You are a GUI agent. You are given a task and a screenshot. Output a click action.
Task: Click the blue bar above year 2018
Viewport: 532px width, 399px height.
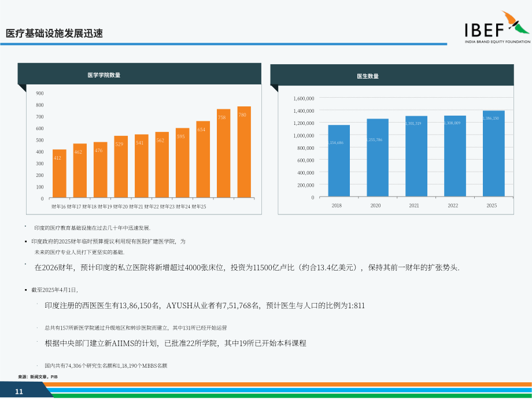pos(339,161)
